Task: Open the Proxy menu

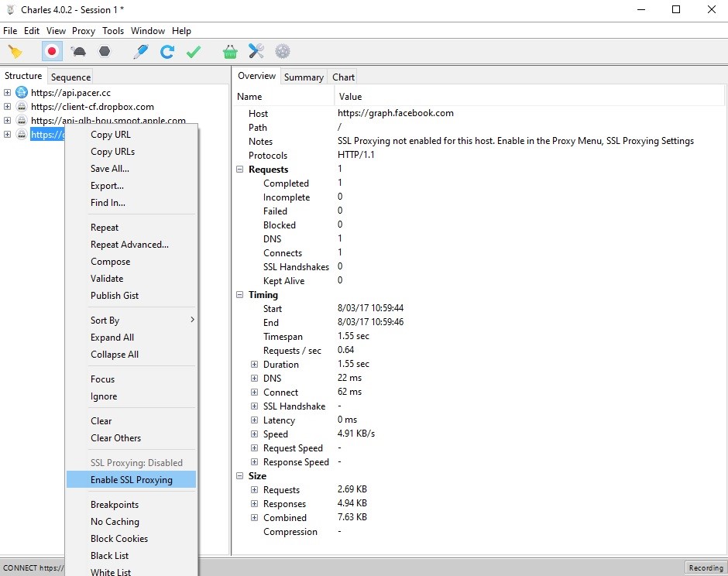Action: point(84,31)
